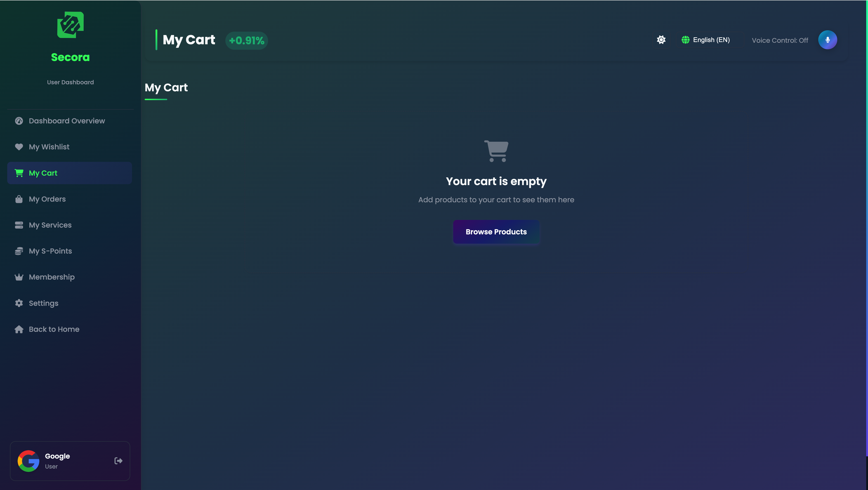868x490 pixels.
Task: Click the globe icon beside English
Action: click(x=685, y=40)
